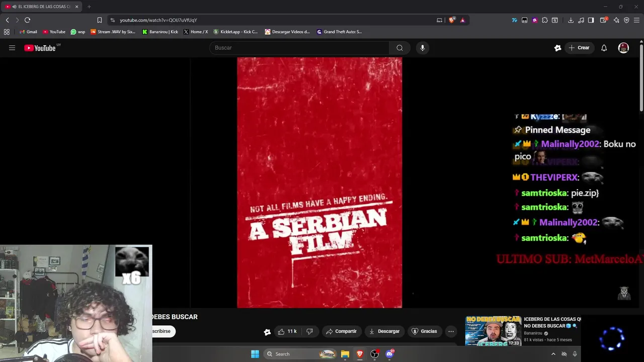Open Grand Theft Auto bookmark

[x=339, y=32]
